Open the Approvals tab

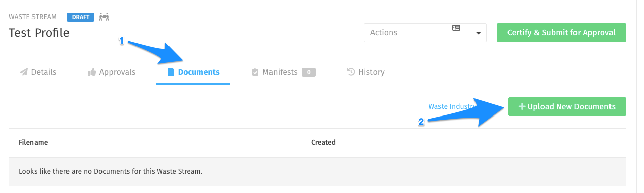coord(112,72)
